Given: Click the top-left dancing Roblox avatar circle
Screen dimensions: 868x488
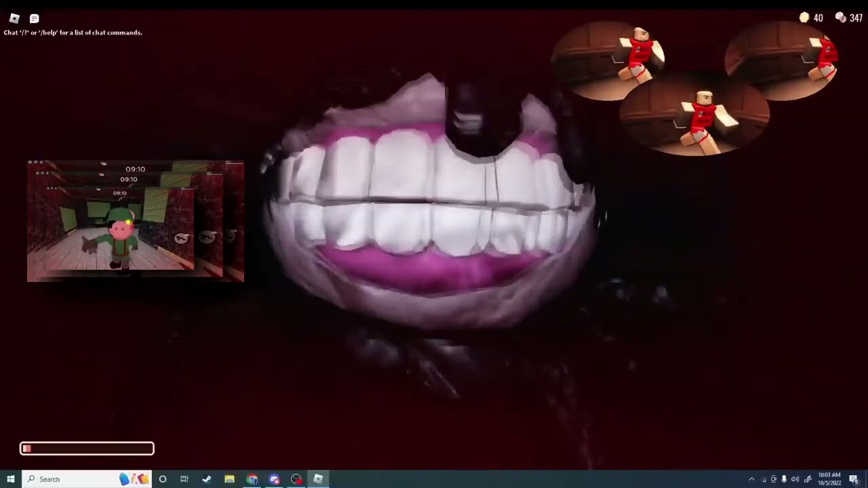Looking at the screenshot, I should click(608, 60).
